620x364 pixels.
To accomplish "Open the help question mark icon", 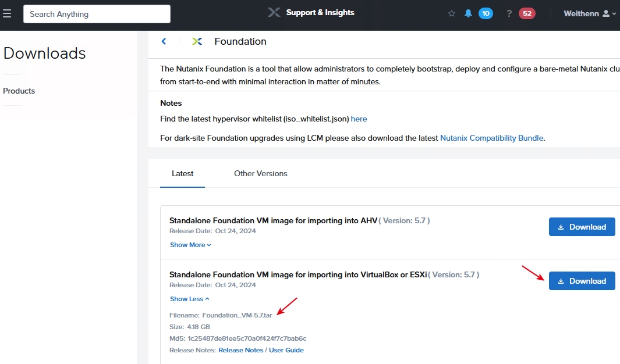I will [x=509, y=14].
